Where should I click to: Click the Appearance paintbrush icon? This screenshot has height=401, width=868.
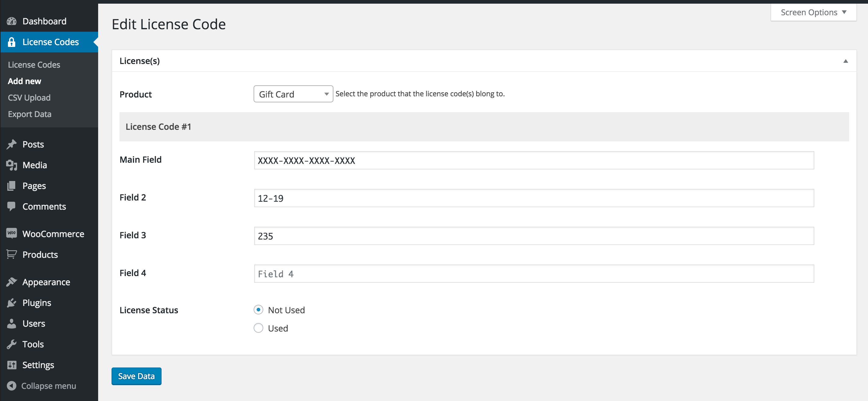[x=12, y=282]
